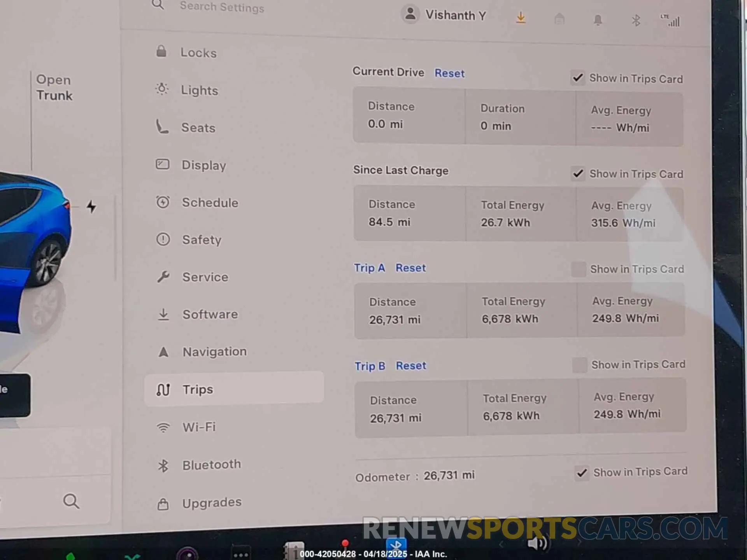747x560 pixels.
Task: Click the 315.6 Wh/mi average energy value
Action: (x=623, y=223)
